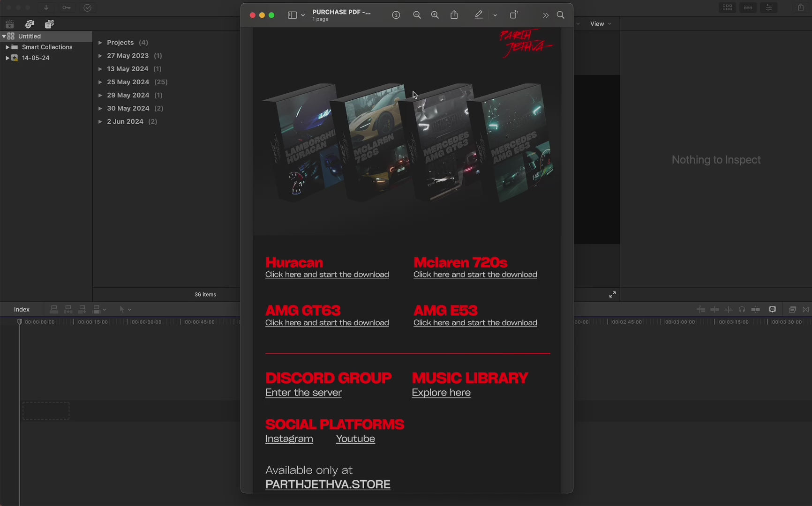Show the Preview inspector info icon
The height and width of the screenshot is (506, 812).
[396, 15]
